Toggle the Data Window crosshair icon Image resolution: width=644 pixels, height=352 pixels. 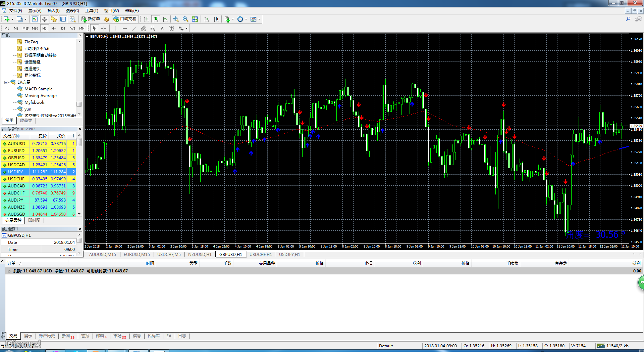pyautogui.click(x=44, y=19)
